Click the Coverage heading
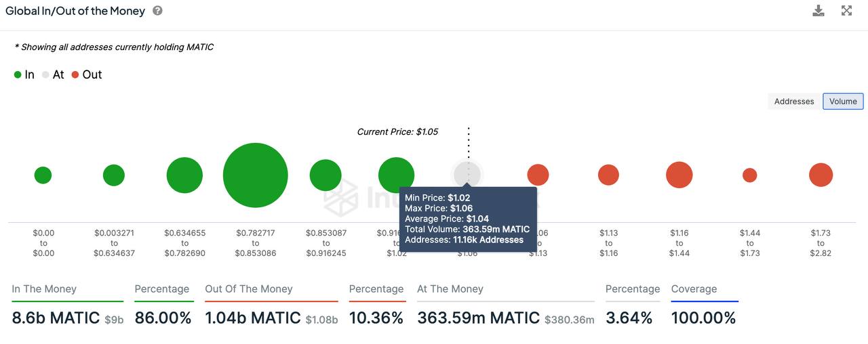Viewport: 868px width, 344px height. coord(694,289)
